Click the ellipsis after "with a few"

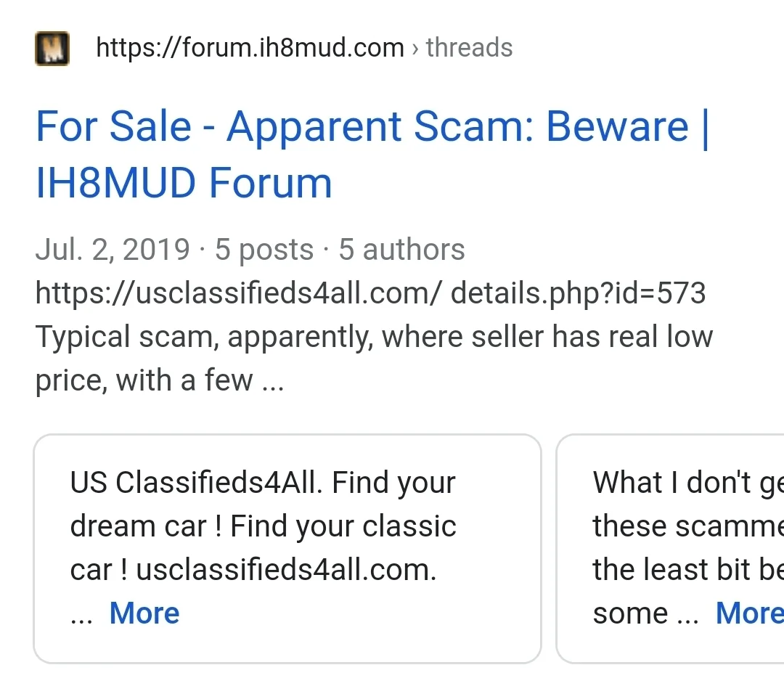[x=272, y=380]
